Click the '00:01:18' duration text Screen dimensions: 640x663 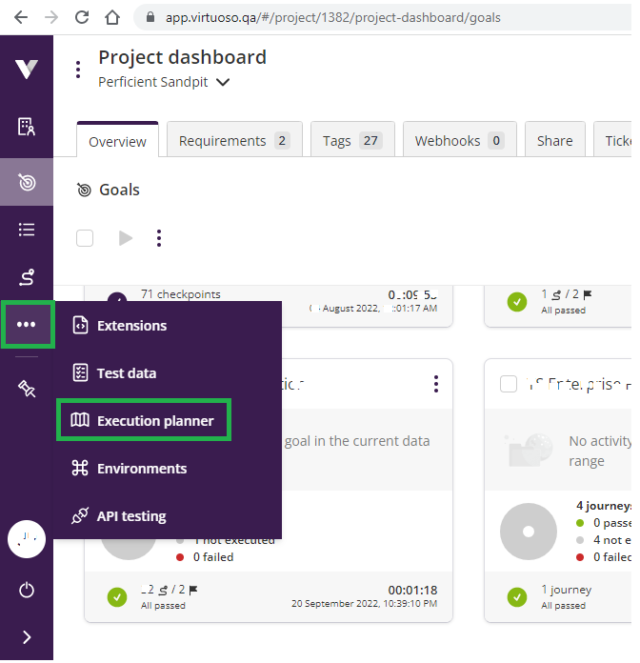coord(413,590)
